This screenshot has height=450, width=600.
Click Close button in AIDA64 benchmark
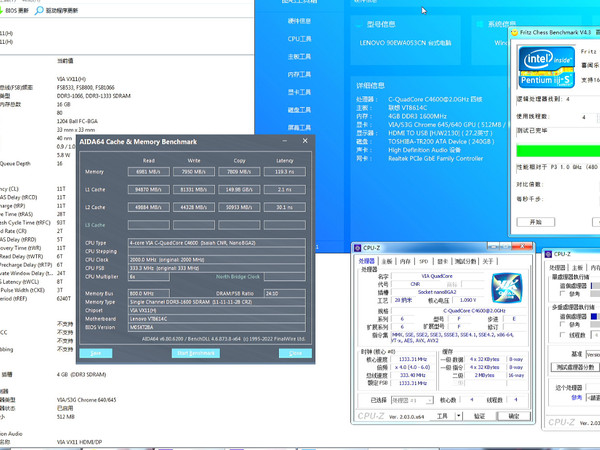(x=295, y=353)
